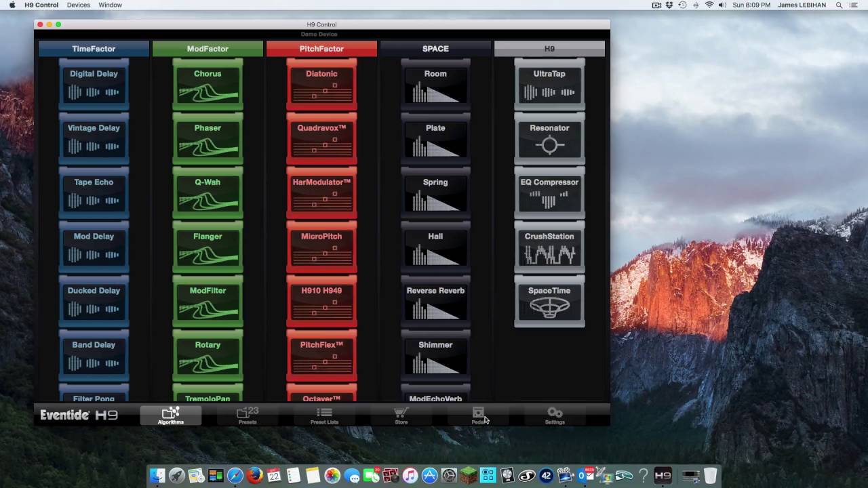
Task: Choose the Diatonic pitch algorithm
Action: click(321, 84)
